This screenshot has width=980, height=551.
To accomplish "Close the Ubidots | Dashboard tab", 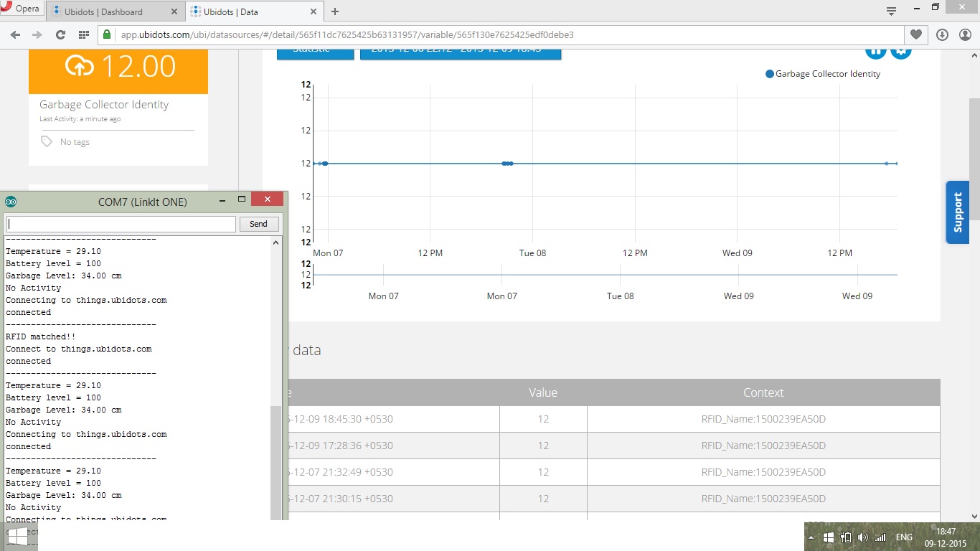I will [175, 11].
